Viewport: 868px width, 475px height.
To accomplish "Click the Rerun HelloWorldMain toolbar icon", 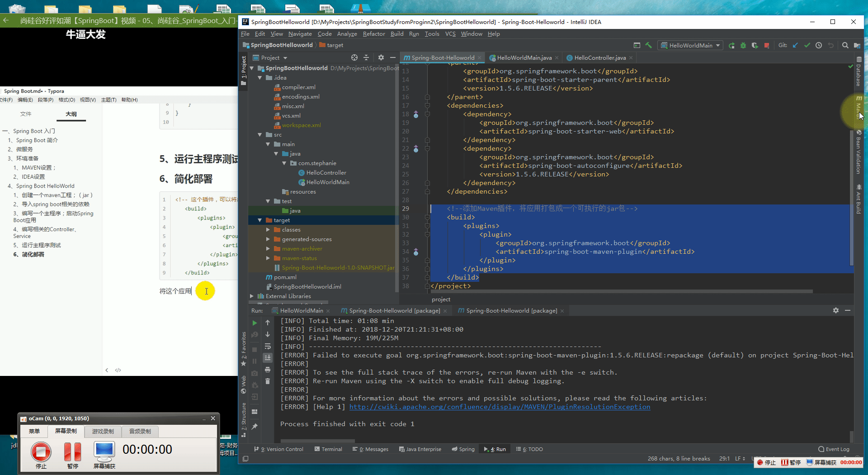I will tap(731, 45).
